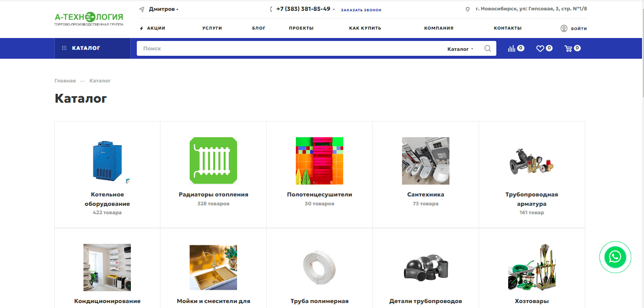The width and height of the screenshot is (644, 308).
Task: Click the lightning bolt icon next to Акции
Action: tap(142, 29)
